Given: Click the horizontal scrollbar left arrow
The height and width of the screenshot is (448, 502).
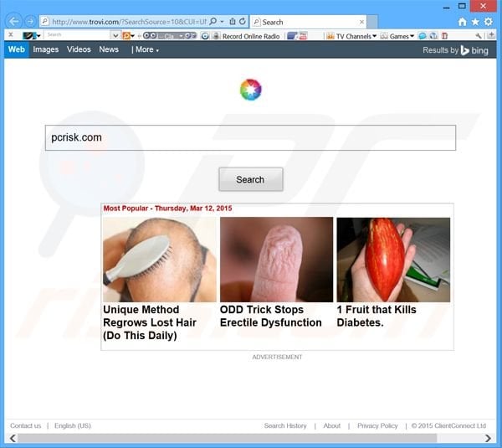Looking at the screenshot, I should coord(13,438).
